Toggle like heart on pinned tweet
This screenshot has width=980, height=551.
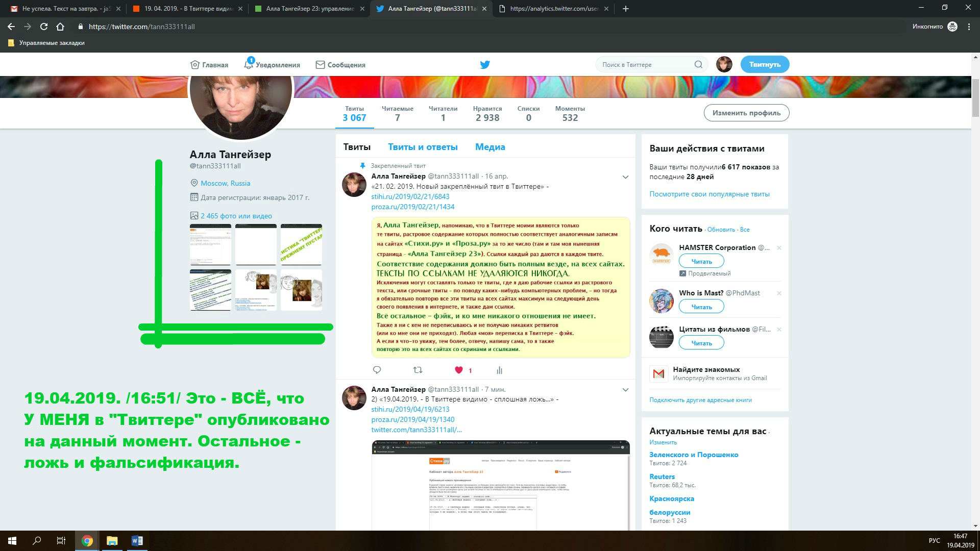[459, 370]
